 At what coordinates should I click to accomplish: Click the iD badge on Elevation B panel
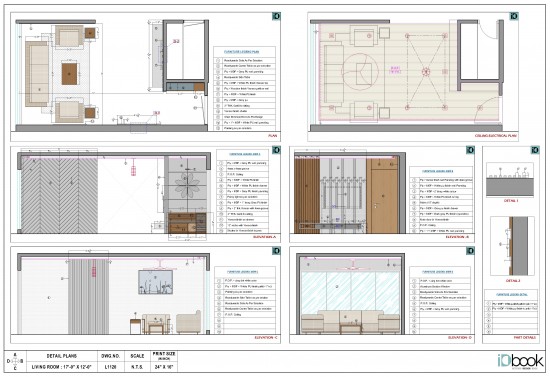[x=470, y=150]
